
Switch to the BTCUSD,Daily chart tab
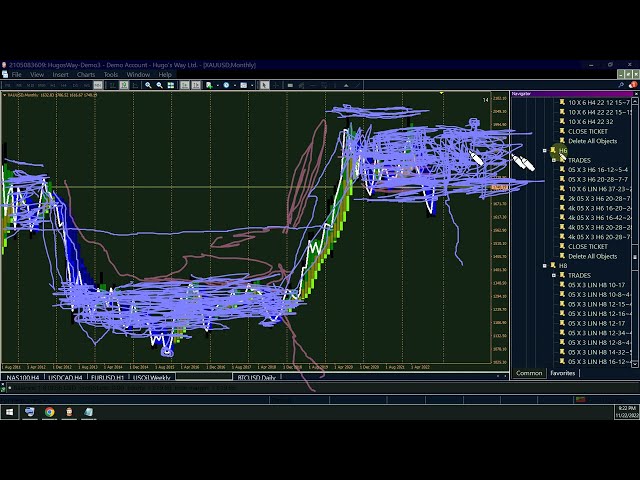tap(256, 378)
